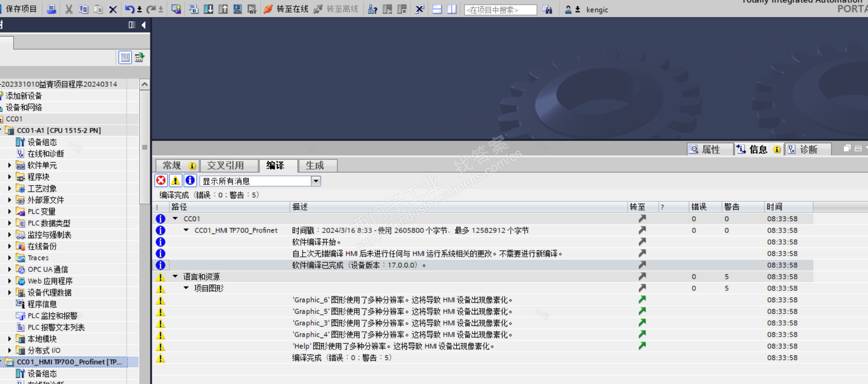
Task: Undo the last action
Action: click(x=129, y=9)
